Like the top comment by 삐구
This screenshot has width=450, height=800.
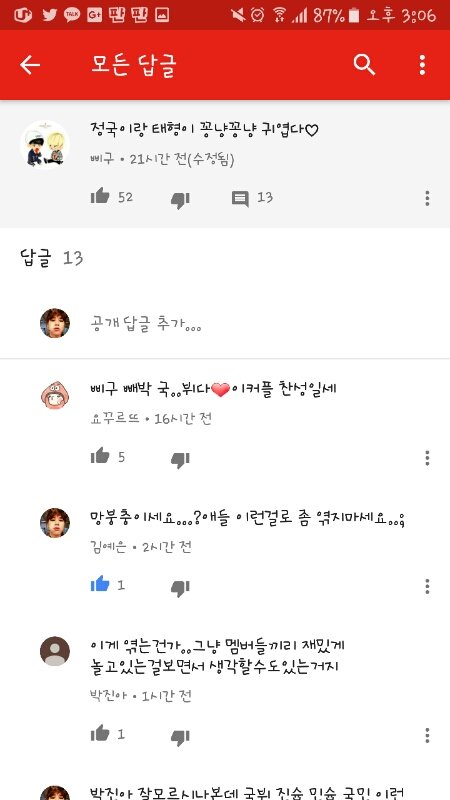(x=100, y=196)
